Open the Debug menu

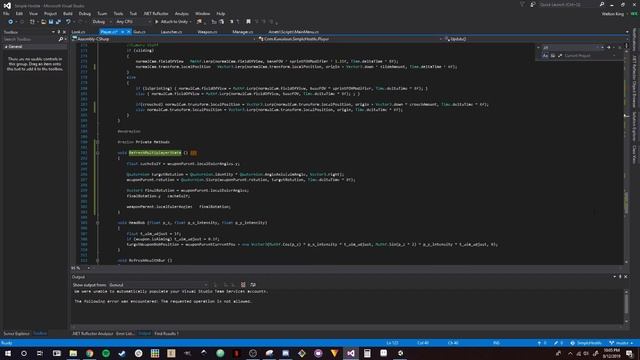coord(84,13)
